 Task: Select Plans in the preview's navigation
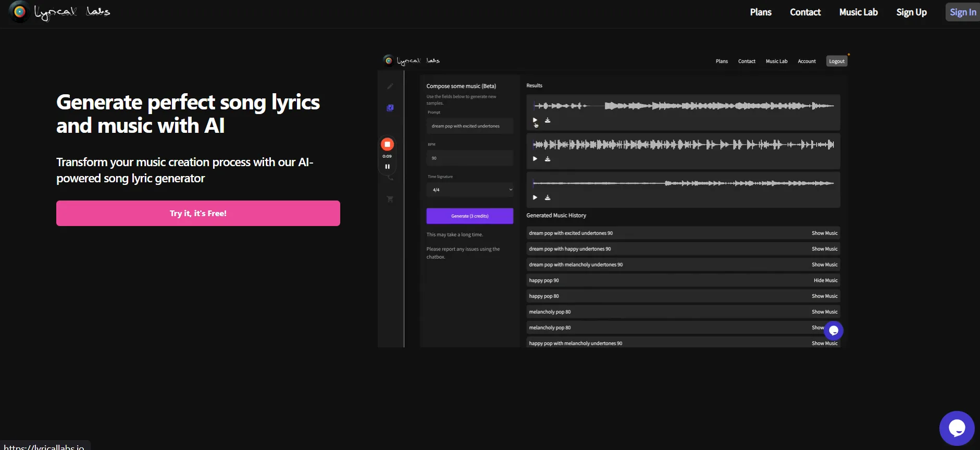(x=722, y=61)
